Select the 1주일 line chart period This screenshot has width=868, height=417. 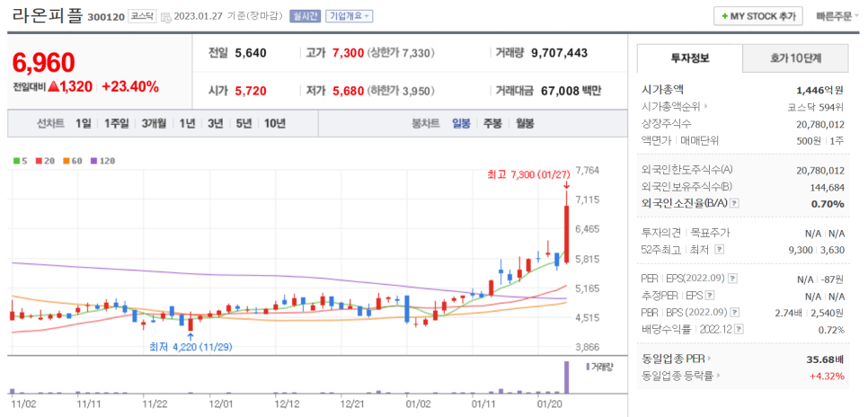[116, 123]
